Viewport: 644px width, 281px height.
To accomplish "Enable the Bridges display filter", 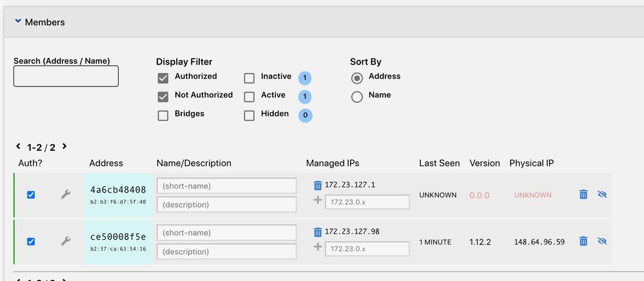I will 163,116.
